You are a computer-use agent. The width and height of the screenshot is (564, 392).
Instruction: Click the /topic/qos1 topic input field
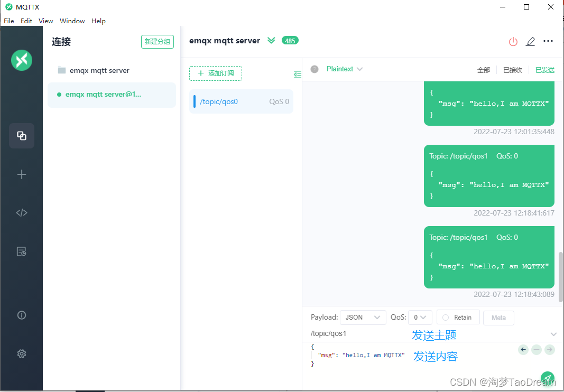click(x=428, y=334)
